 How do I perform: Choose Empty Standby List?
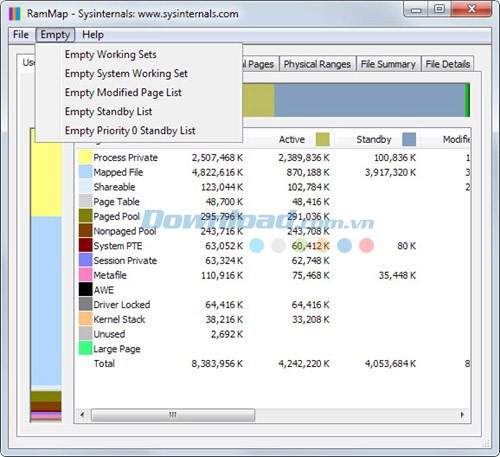tap(109, 111)
